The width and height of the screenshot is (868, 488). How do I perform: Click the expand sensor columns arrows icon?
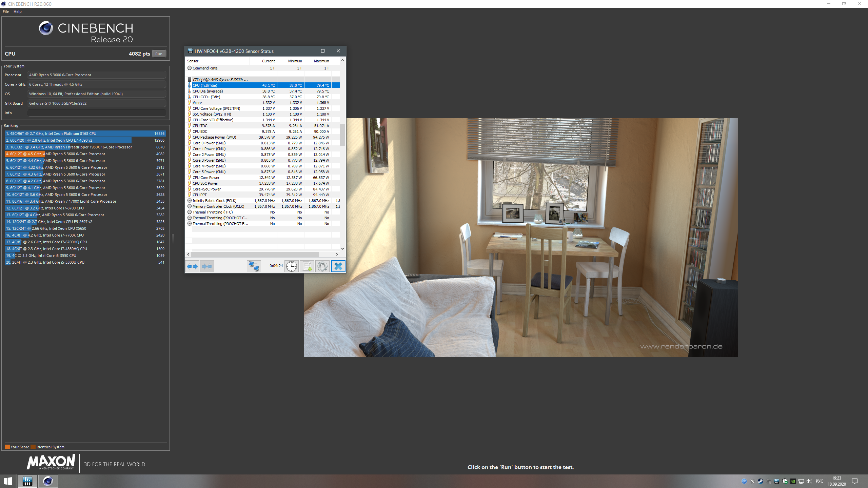pyautogui.click(x=192, y=266)
